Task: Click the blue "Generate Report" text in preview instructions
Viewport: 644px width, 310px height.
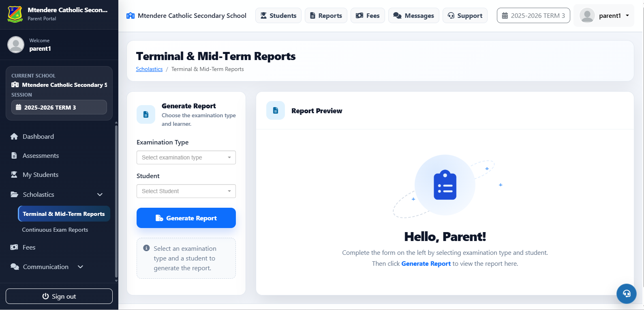Action: [426, 263]
